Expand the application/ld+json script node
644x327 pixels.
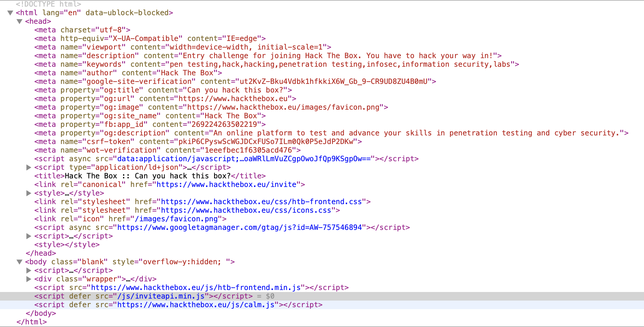click(x=29, y=167)
